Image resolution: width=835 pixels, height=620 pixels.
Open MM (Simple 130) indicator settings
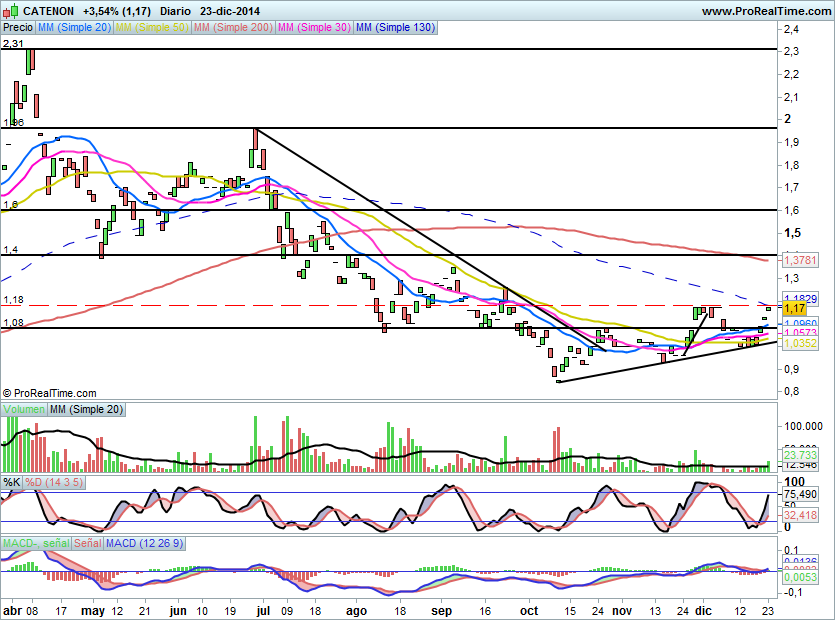pyautogui.click(x=395, y=28)
